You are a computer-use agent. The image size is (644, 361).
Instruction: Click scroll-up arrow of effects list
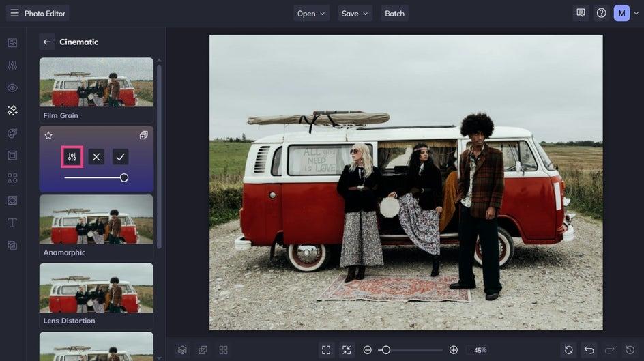coord(159,60)
